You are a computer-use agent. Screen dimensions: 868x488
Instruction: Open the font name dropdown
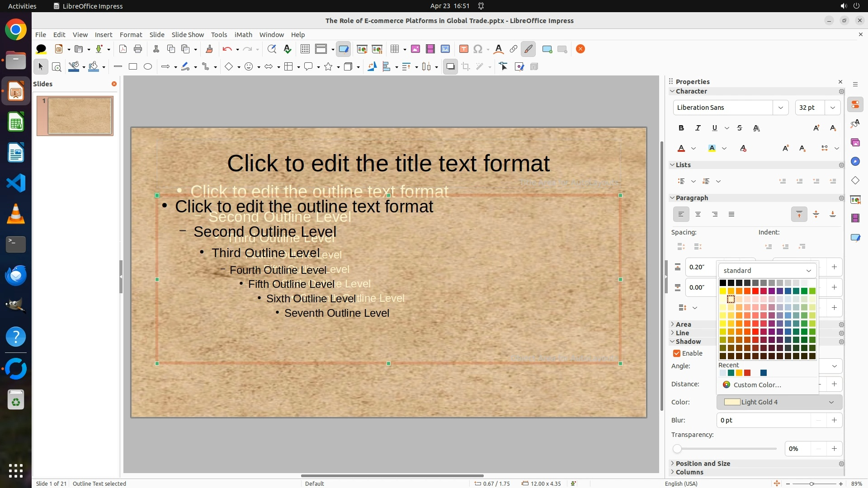click(780, 108)
